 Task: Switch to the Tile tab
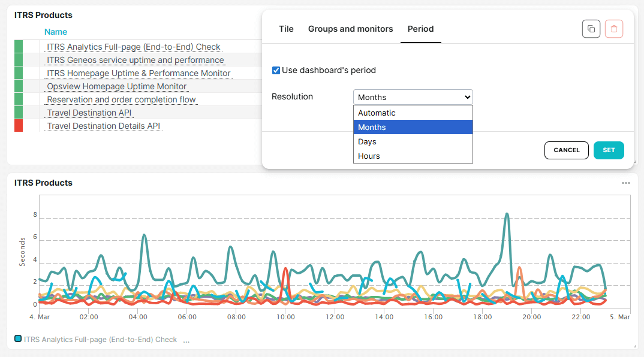click(x=286, y=29)
